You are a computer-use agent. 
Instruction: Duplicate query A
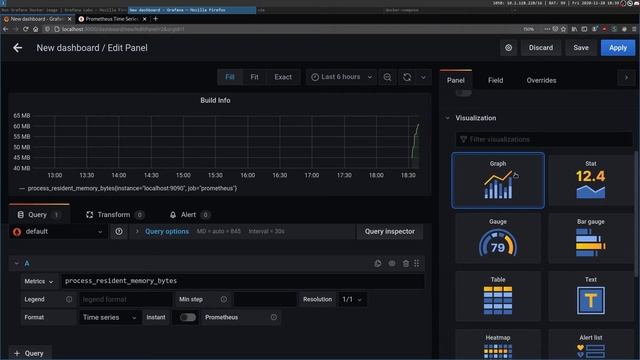[x=378, y=264]
